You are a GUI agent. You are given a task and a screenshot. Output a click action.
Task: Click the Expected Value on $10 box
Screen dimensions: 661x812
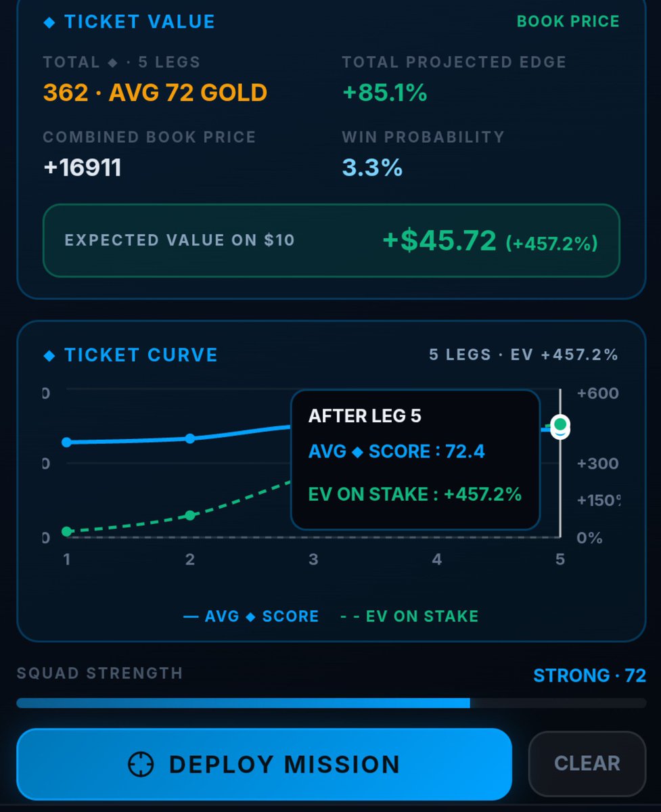pyautogui.click(x=332, y=241)
